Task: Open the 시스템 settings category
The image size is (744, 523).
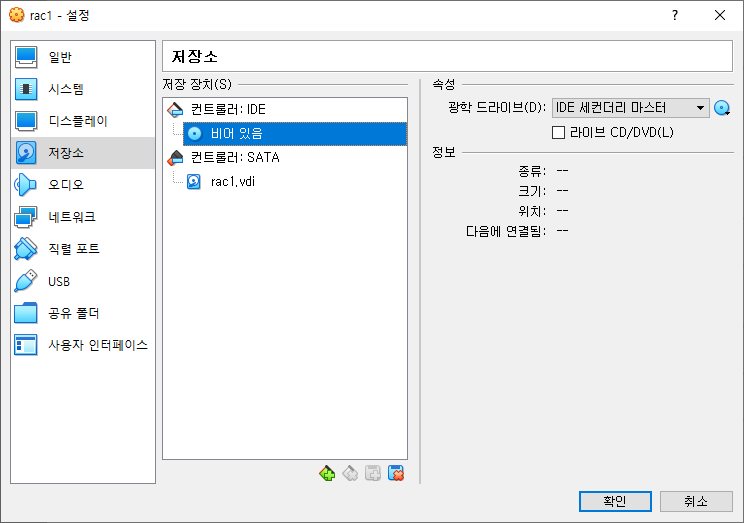Action: pyautogui.click(x=83, y=89)
